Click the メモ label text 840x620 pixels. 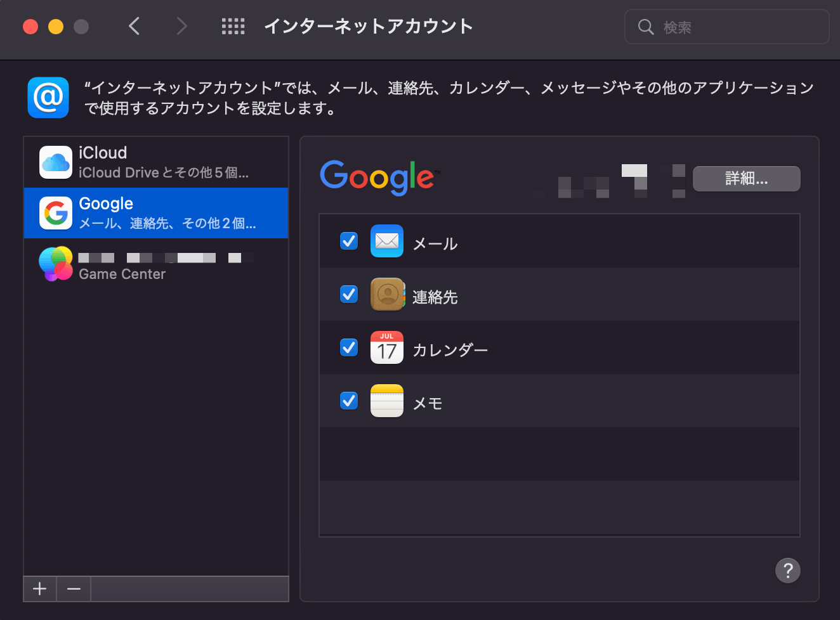[428, 404]
